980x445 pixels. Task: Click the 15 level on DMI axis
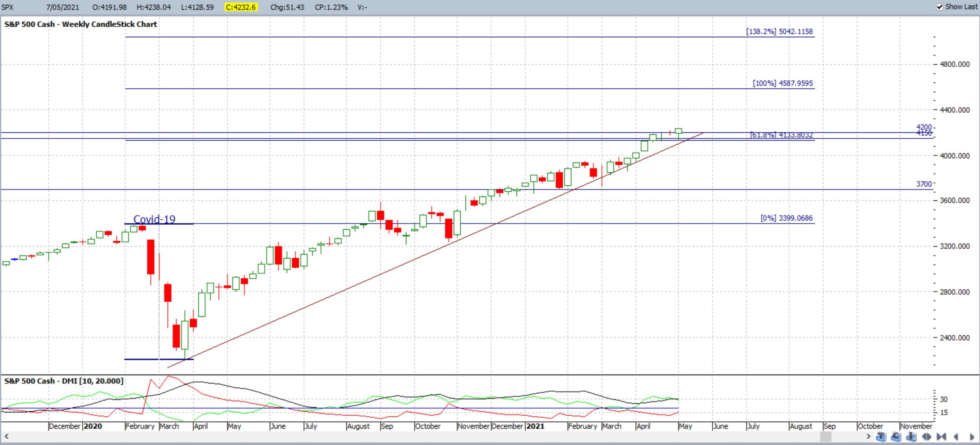tap(944, 412)
